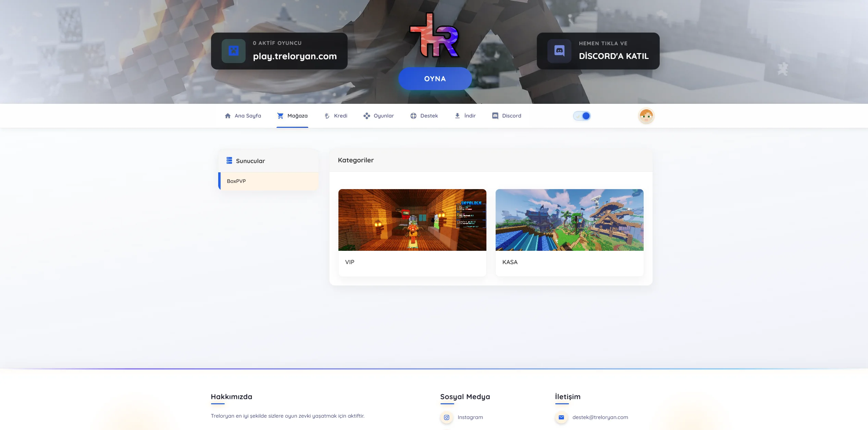Click the Hakkımızda footer heading

(x=232, y=397)
